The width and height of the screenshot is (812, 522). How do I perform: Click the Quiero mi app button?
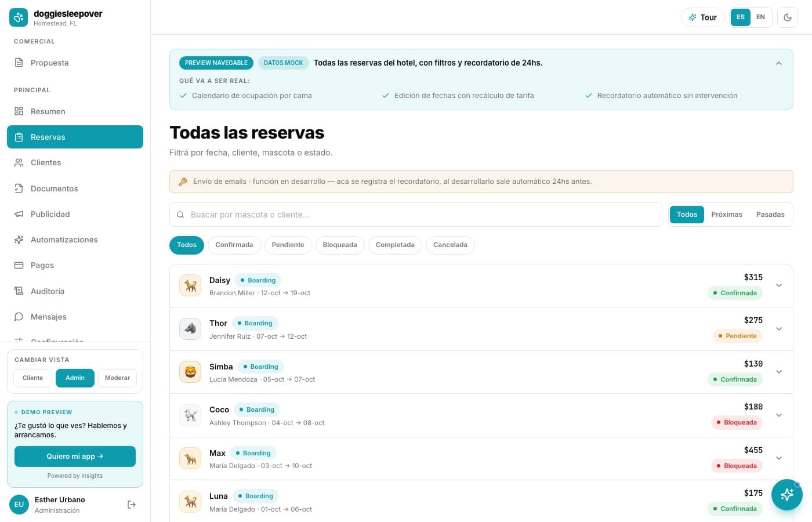pos(75,456)
